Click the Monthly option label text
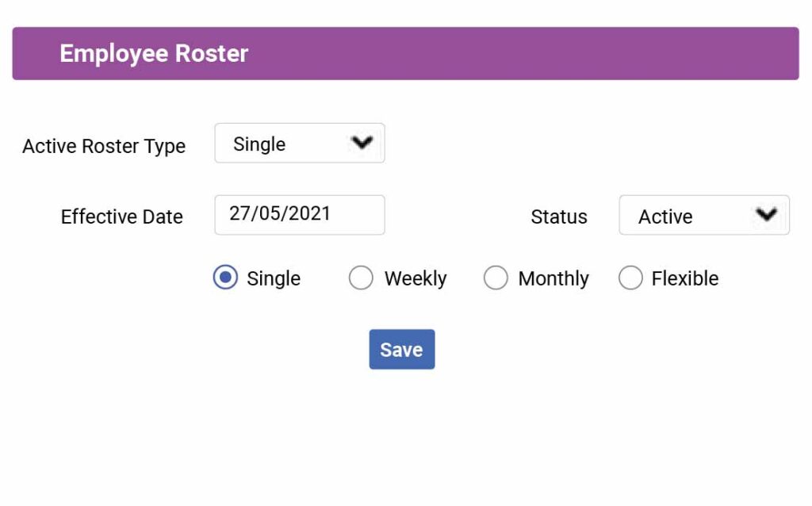 click(x=553, y=278)
